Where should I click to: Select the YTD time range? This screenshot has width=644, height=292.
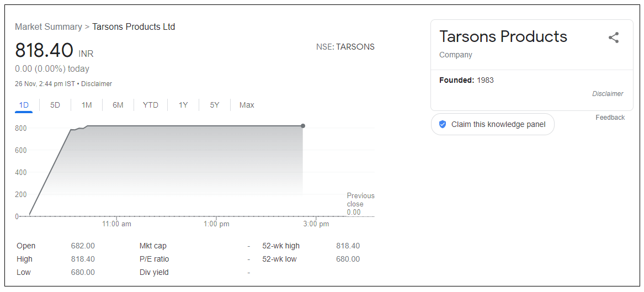tap(151, 105)
